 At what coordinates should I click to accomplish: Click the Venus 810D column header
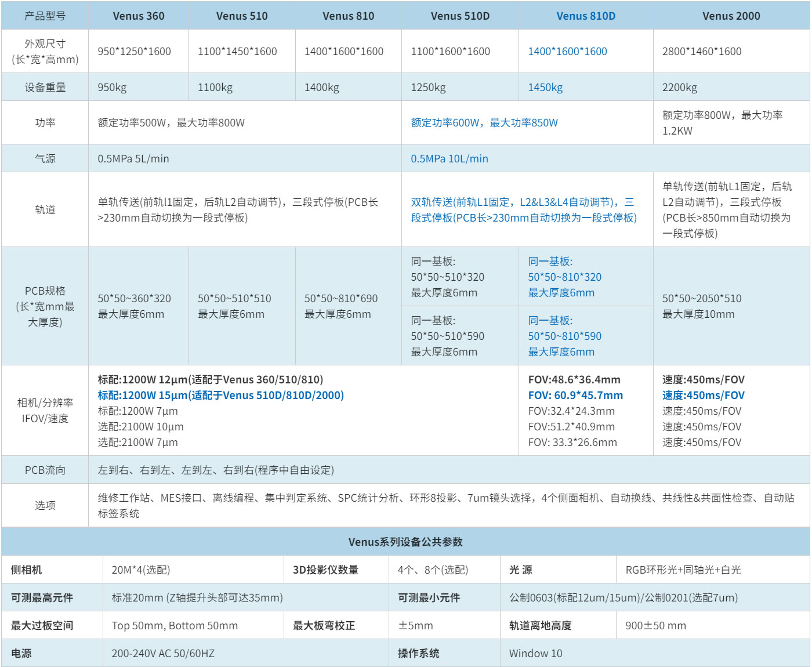[x=586, y=16]
